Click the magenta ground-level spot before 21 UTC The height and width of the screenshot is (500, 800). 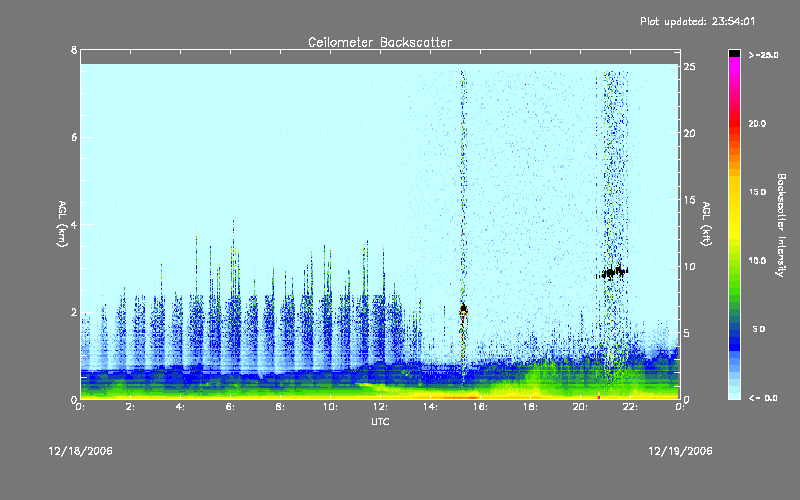598,396
